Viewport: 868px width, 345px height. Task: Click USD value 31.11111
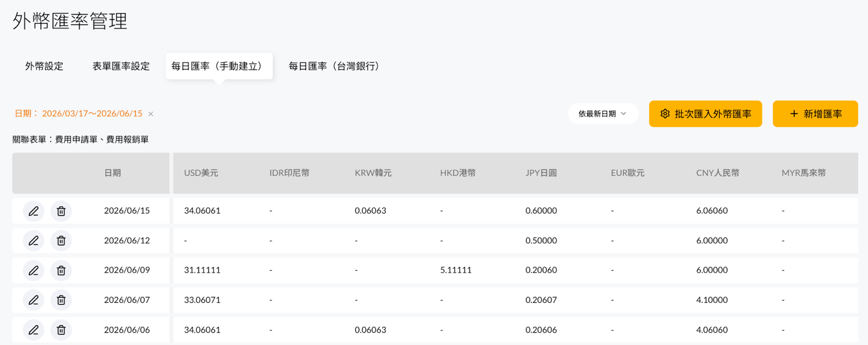pyautogui.click(x=202, y=270)
